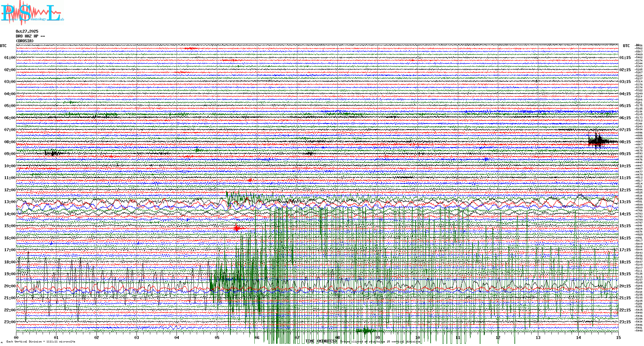Click the (DROSIA) station name text

point(25,41)
